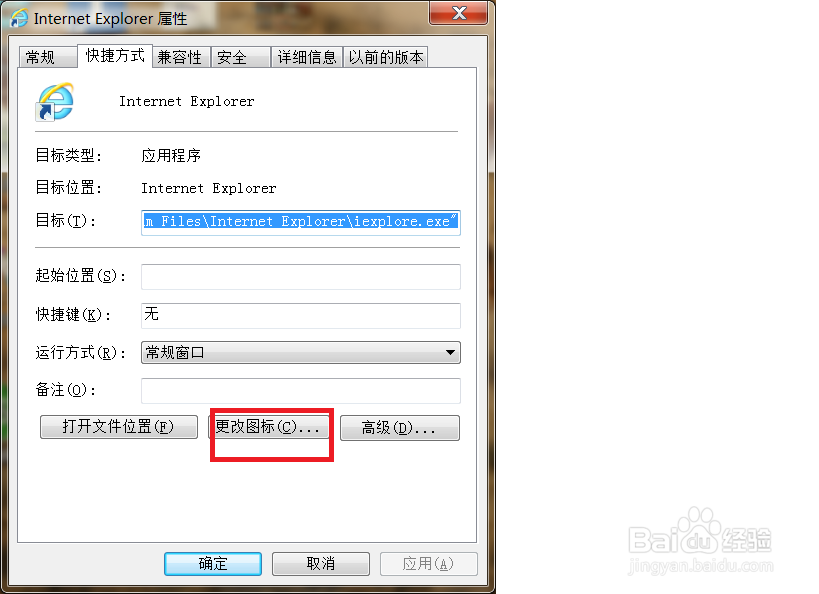Click the 快捷键 field showing 无
Screen dimensions: 819x594
pyautogui.click(x=300, y=315)
